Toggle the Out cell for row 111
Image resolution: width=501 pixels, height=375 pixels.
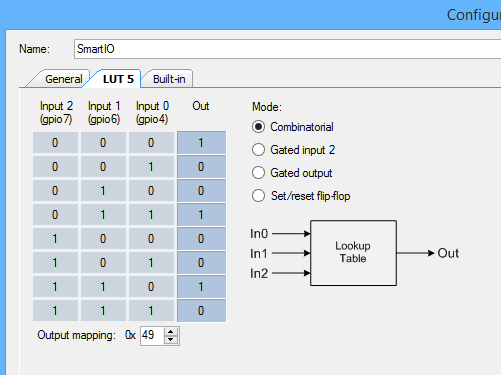(201, 311)
